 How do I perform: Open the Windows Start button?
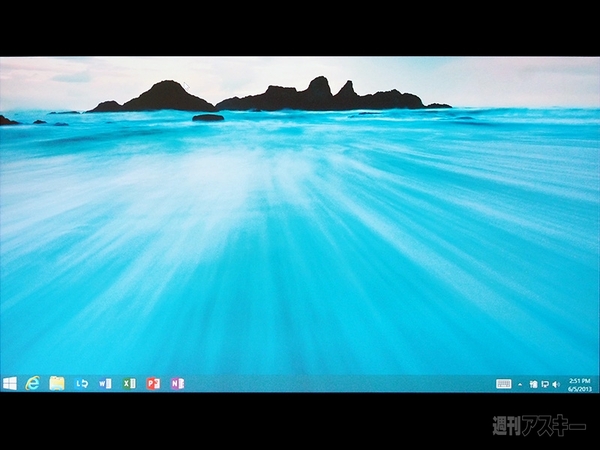10,383
